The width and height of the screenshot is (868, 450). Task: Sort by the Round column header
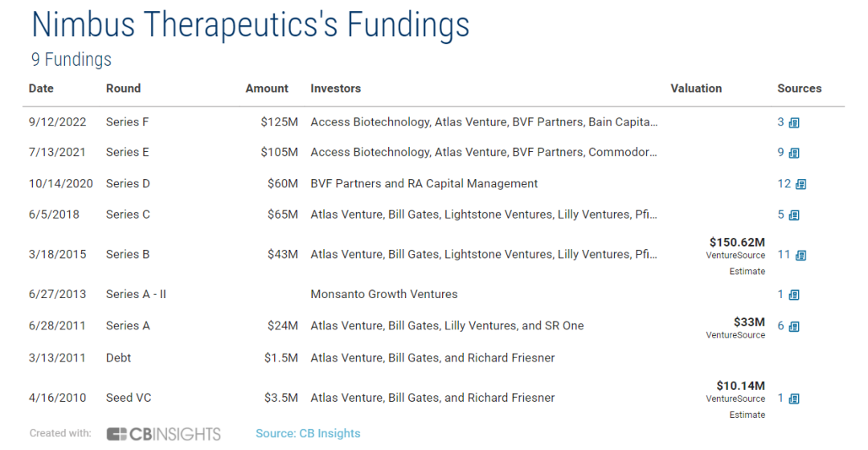pyautogui.click(x=123, y=88)
